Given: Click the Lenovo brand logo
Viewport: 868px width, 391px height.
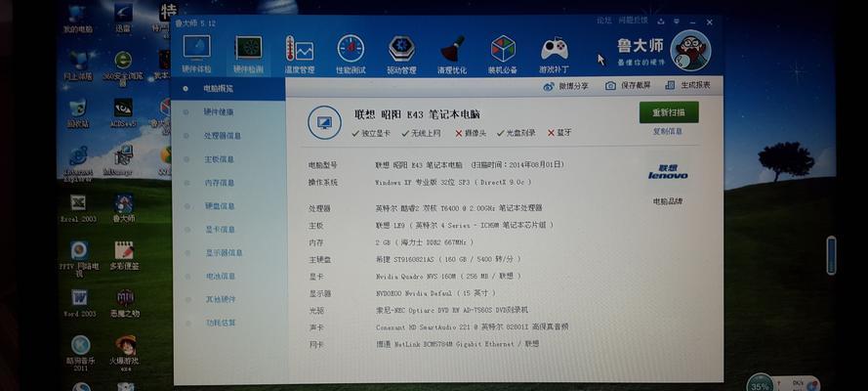Looking at the screenshot, I should pyautogui.click(x=668, y=172).
